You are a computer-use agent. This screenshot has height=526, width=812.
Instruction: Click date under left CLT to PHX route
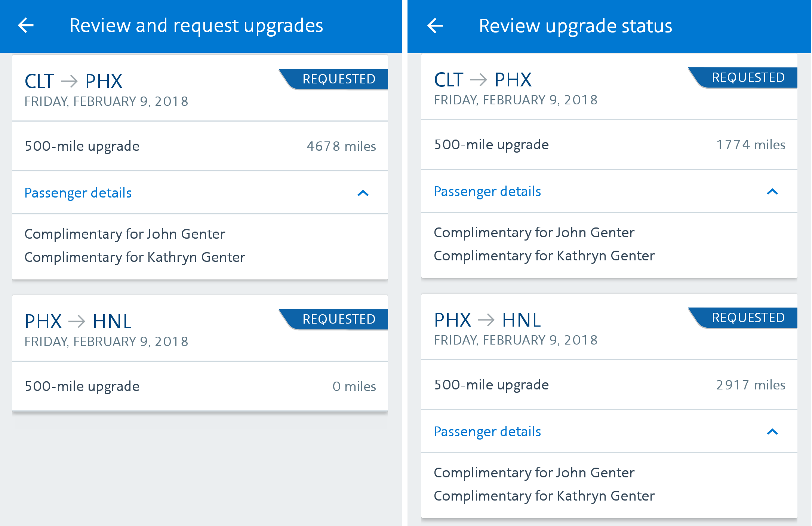107,101
